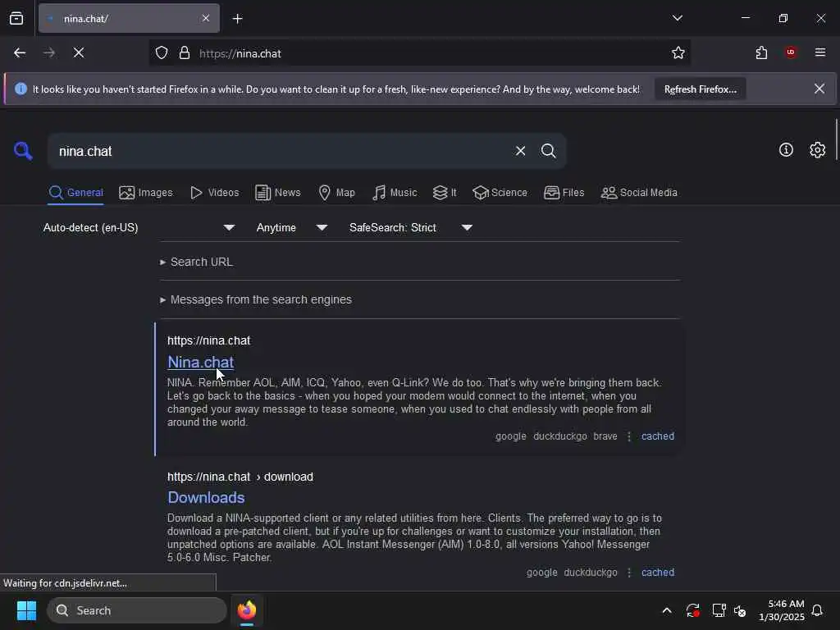Switch to the Images tab

coord(146,193)
